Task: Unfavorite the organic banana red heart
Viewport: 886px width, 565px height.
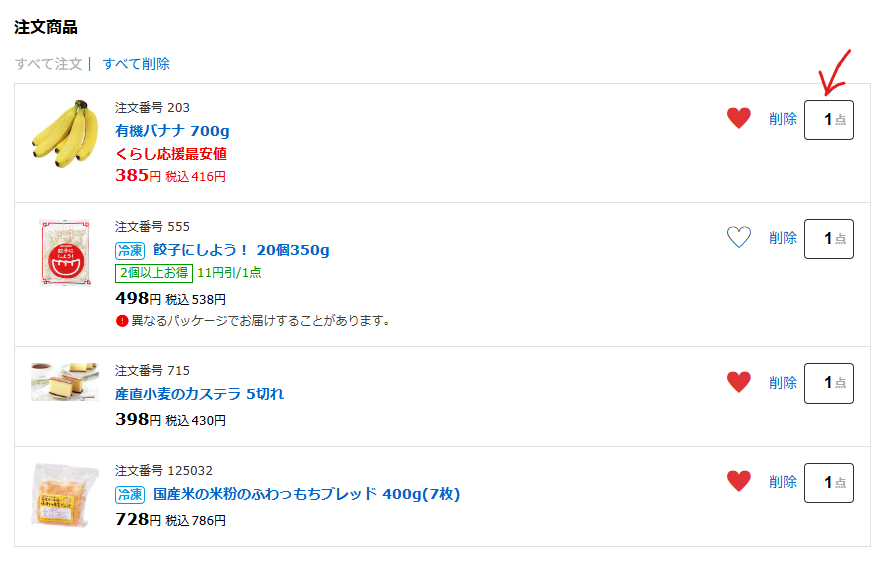Action: (739, 118)
